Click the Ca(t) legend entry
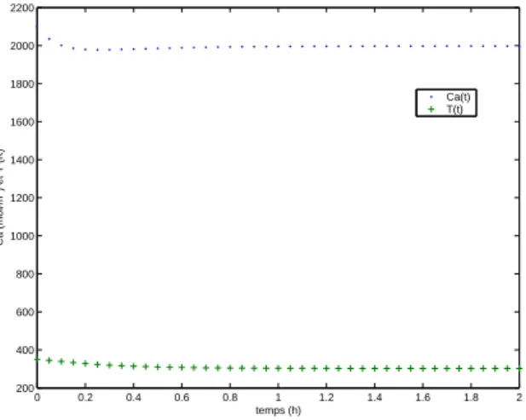Image resolution: width=526 pixels, height=420 pixels. 458,97
